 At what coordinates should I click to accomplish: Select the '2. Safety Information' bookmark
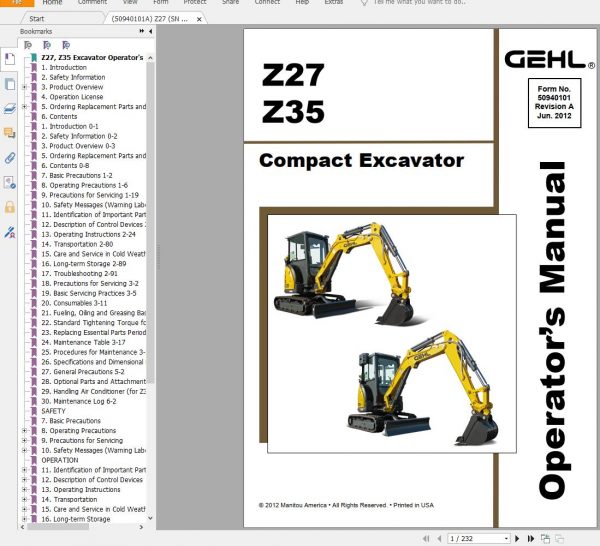pyautogui.click(x=73, y=77)
